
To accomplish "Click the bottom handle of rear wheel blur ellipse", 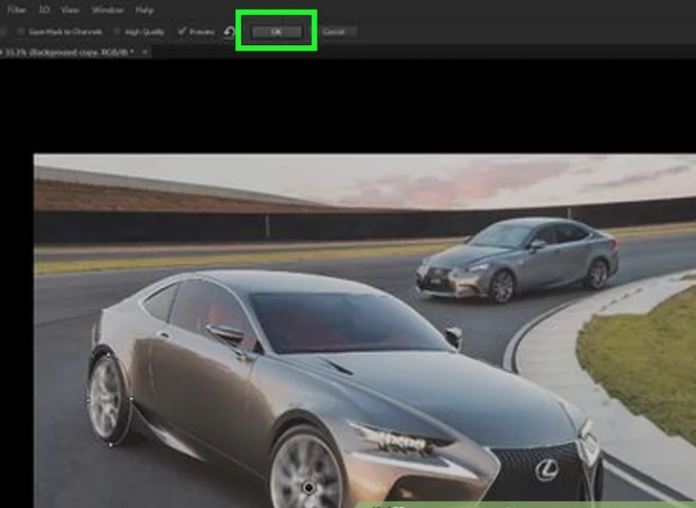I will 110,444.
